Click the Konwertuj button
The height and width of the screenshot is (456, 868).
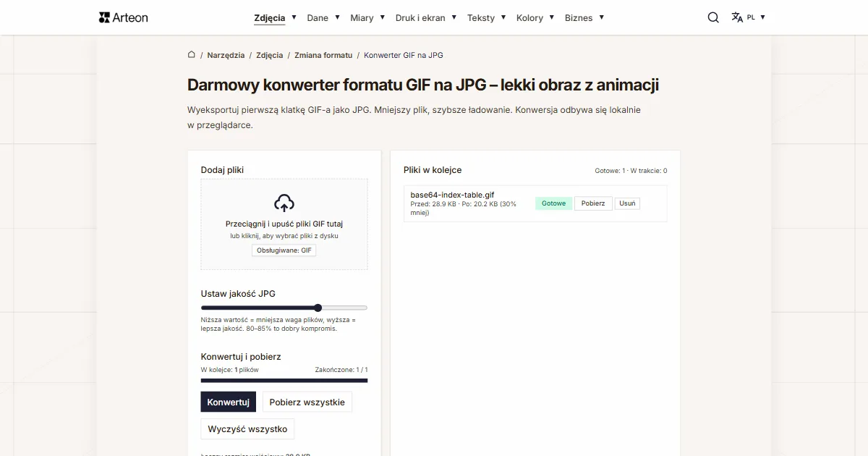coord(228,402)
